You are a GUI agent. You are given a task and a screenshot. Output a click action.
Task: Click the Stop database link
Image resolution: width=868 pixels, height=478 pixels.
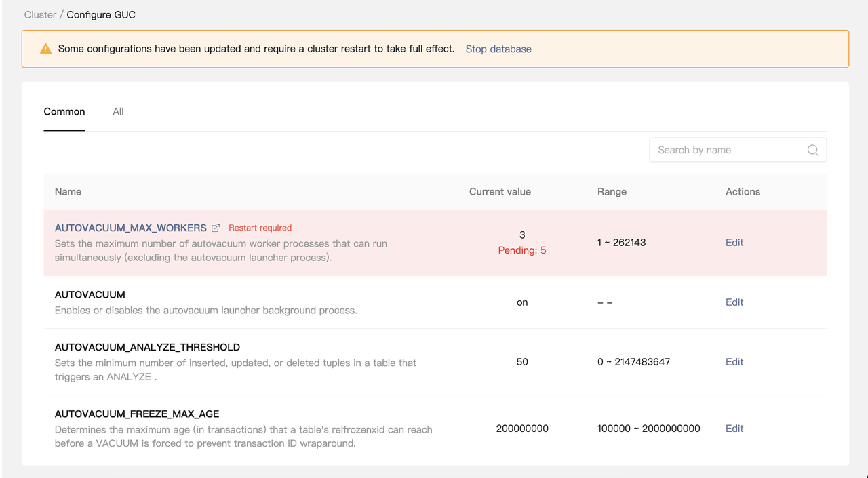pos(498,49)
